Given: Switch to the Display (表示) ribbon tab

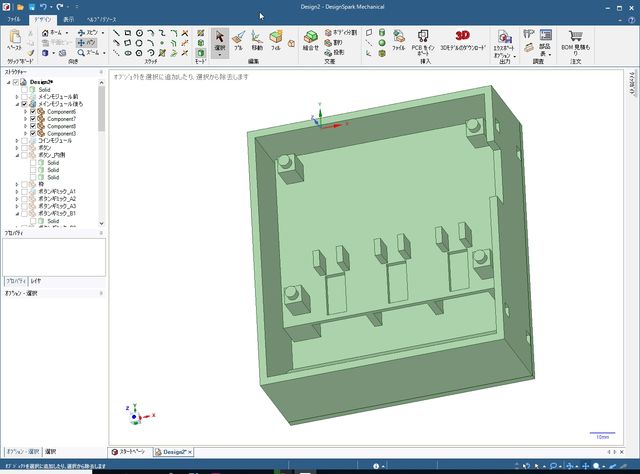Looking at the screenshot, I should pos(69,19).
